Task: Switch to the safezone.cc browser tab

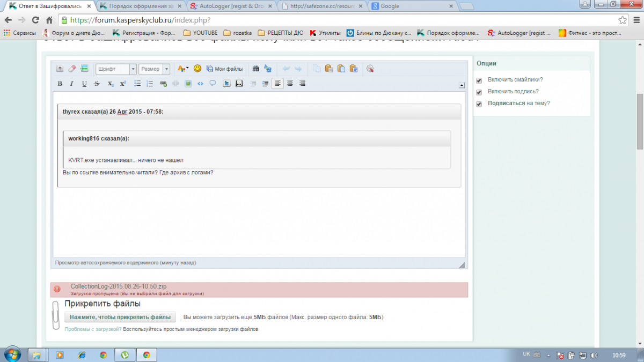Action: pos(323,6)
